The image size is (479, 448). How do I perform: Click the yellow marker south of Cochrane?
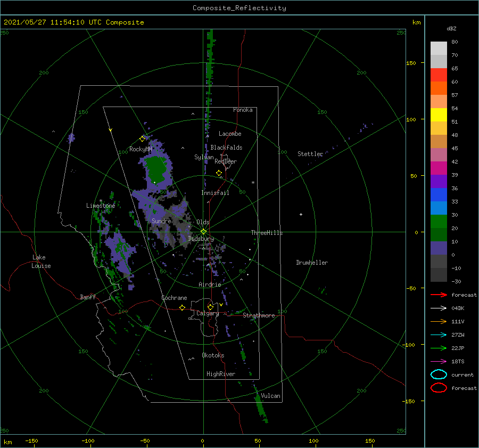pos(182,307)
